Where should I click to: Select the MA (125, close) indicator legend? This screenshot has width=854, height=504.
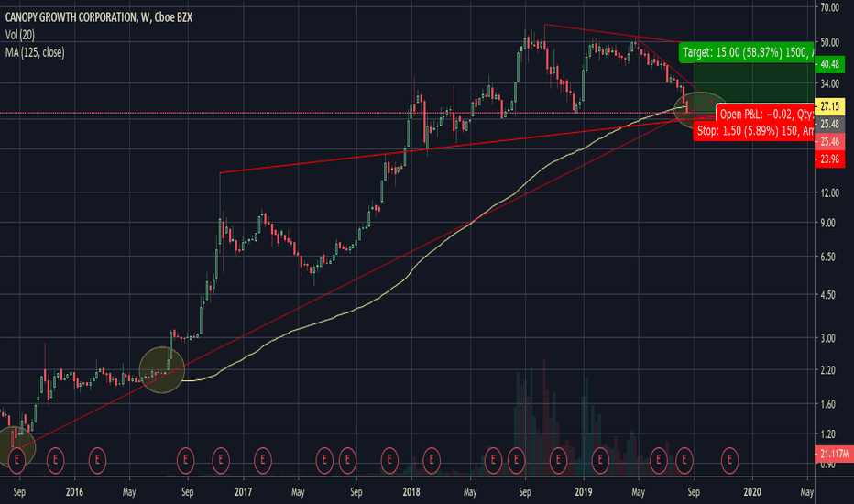[x=35, y=52]
